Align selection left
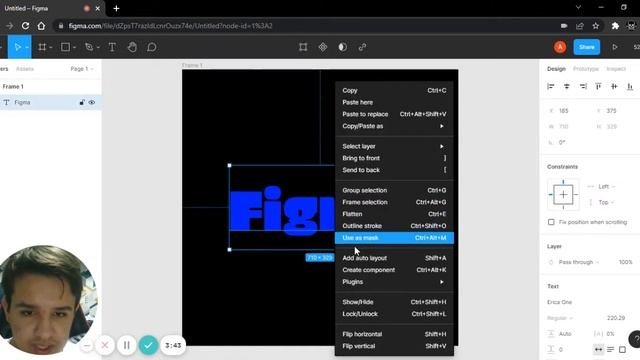640x360 pixels. coord(551,86)
